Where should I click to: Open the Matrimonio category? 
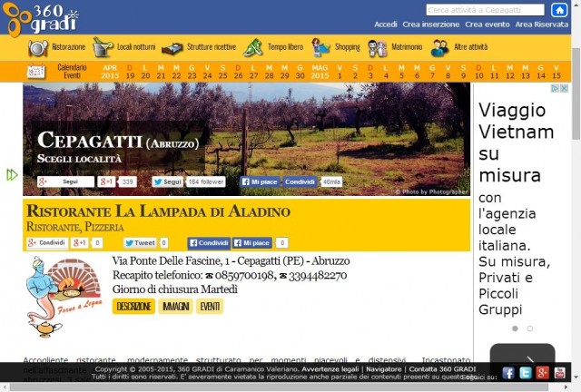coord(395,47)
